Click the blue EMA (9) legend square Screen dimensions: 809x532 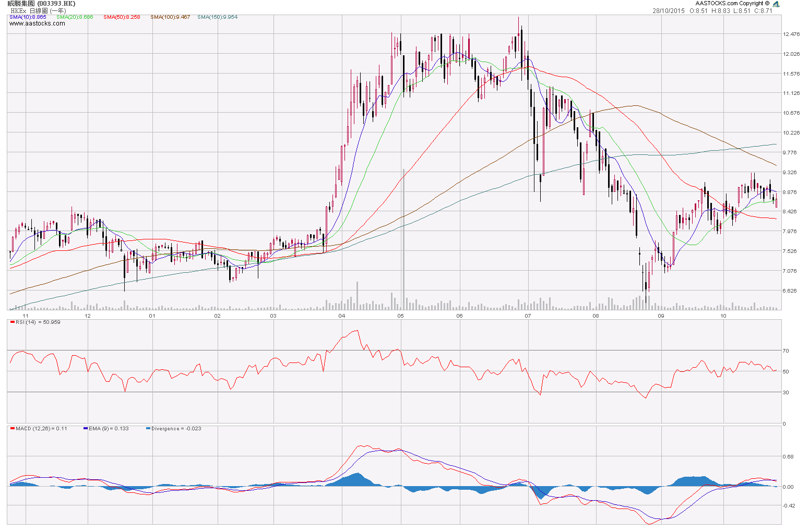pyautogui.click(x=86, y=429)
